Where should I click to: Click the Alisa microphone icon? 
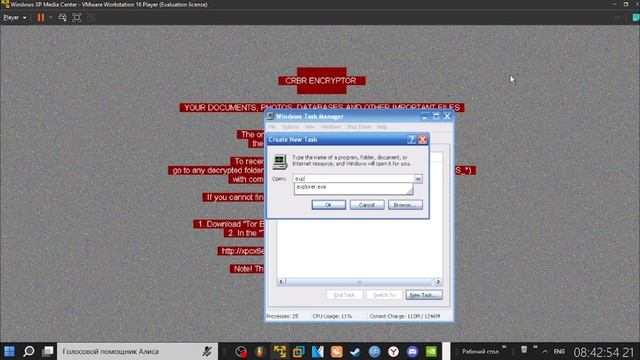207,351
